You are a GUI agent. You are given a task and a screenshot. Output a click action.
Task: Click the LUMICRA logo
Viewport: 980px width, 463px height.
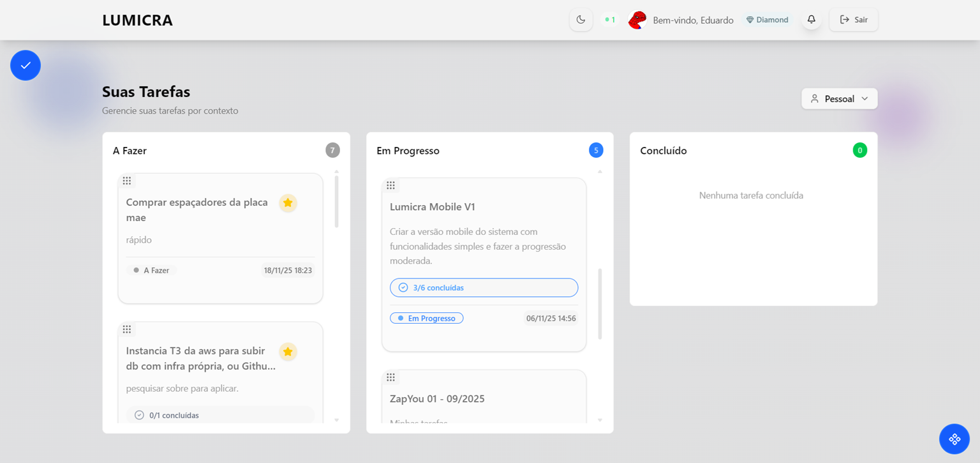[137, 20]
